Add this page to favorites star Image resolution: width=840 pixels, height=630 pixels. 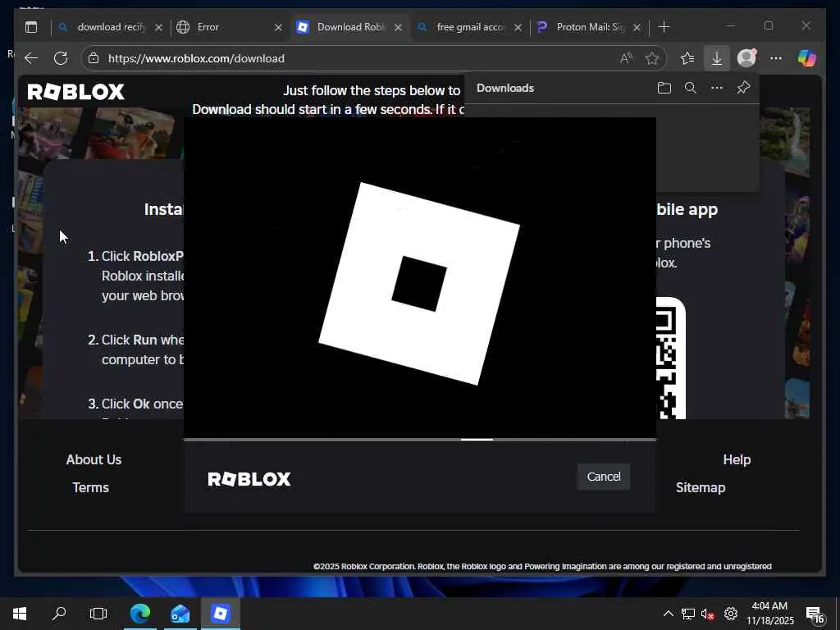click(x=651, y=58)
